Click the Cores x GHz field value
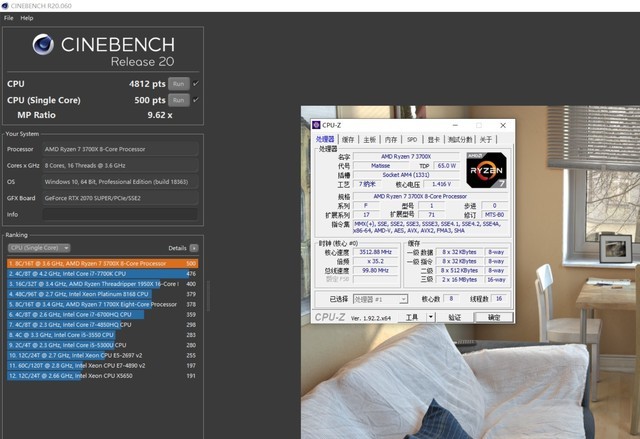Screen dimensions: 640x439 (x=120, y=165)
